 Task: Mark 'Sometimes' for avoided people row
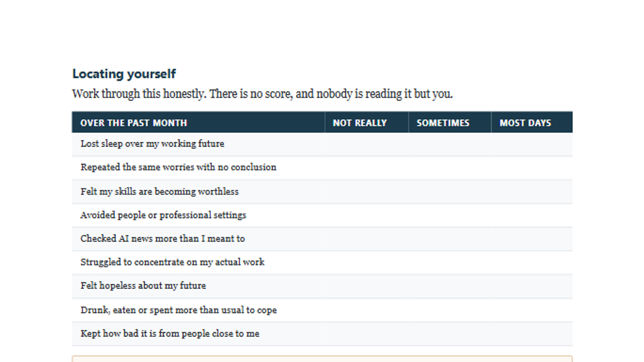tap(450, 215)
